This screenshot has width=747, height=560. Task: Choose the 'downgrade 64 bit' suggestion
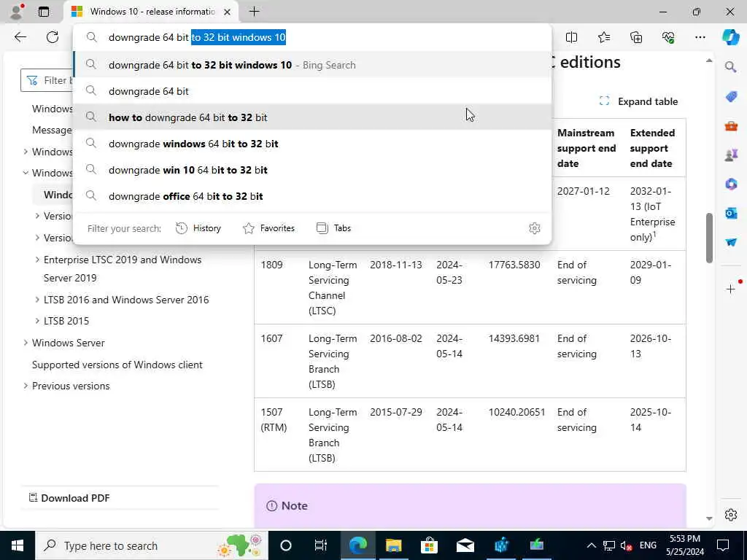(x=312, y=91)
